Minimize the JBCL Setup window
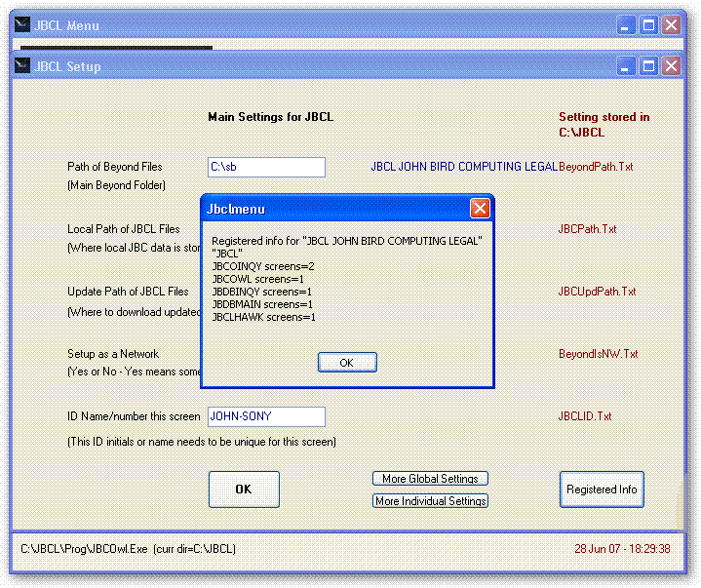701x588 pixels. tap(626, 66)
